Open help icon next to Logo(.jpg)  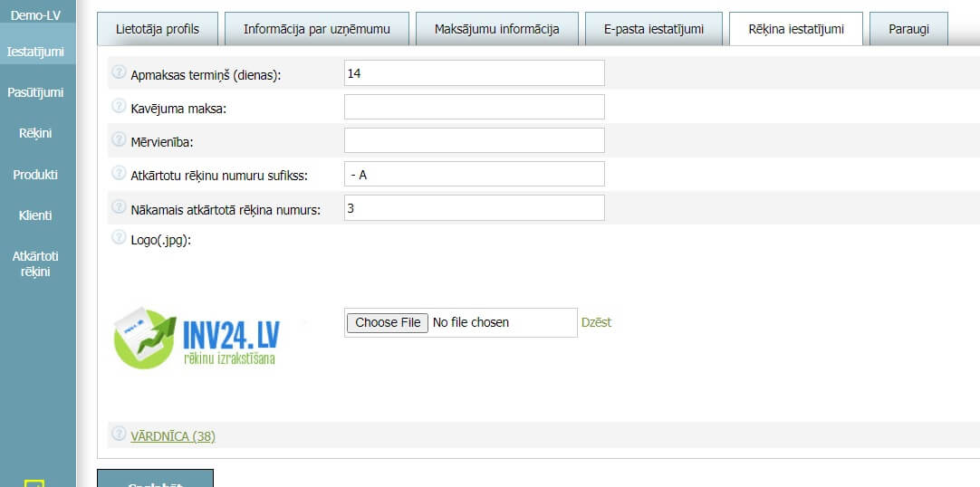(x=119, y=237)
